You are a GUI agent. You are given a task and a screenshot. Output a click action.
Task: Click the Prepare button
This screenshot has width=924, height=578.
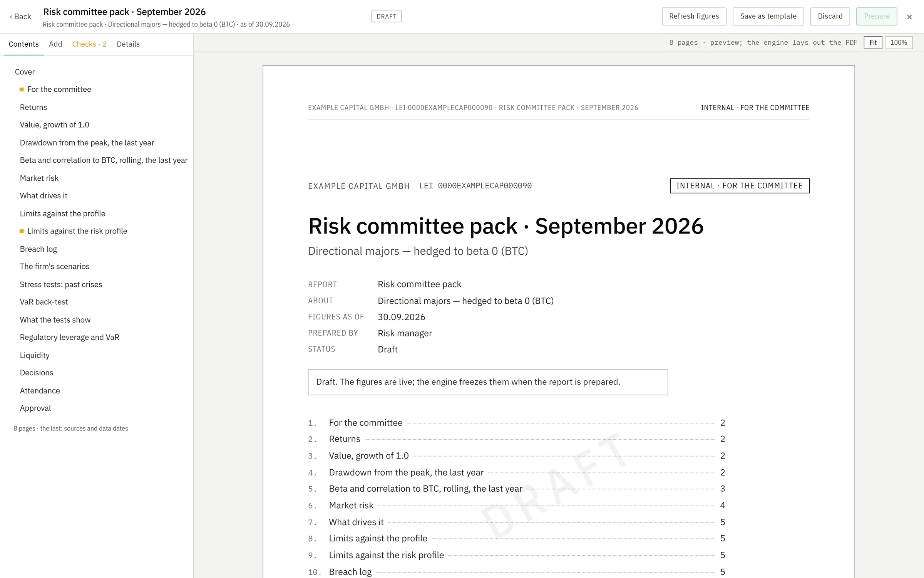click(877, 16)
